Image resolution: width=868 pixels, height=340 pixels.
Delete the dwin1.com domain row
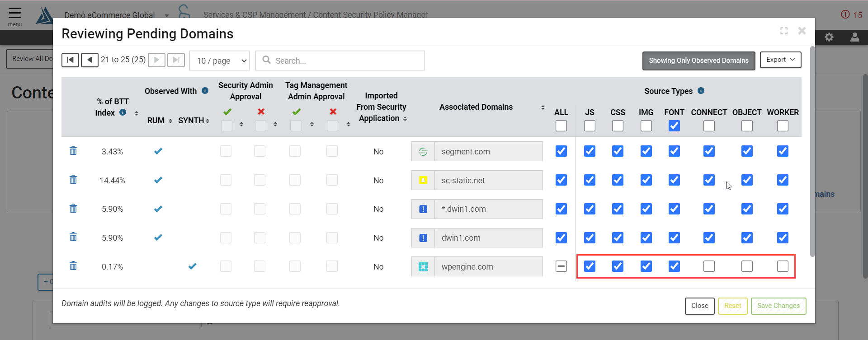(x=73, y=237)
